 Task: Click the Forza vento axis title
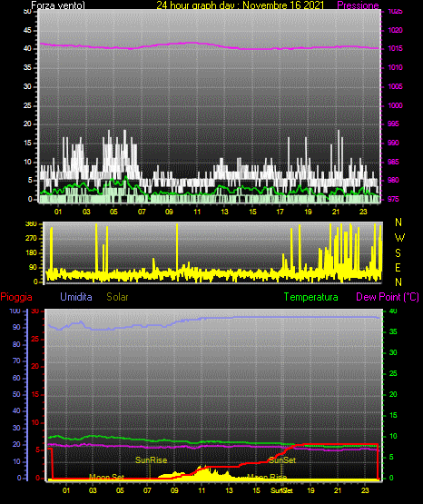[x=58, y=5]
